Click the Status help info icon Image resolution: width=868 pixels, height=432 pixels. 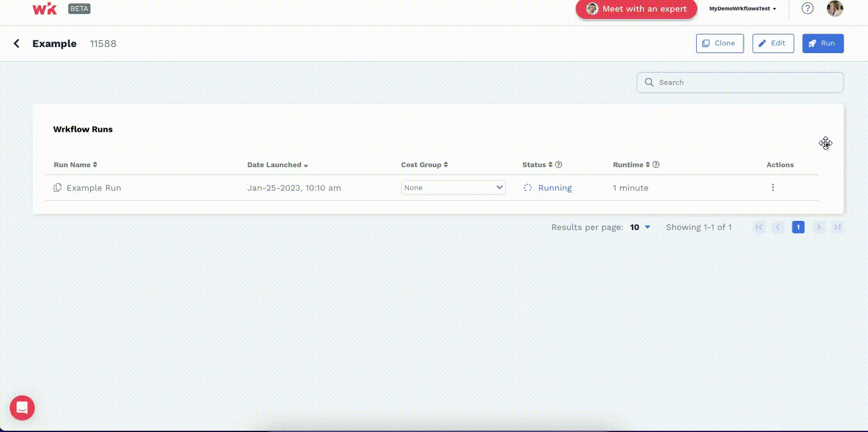click(558, 165)
